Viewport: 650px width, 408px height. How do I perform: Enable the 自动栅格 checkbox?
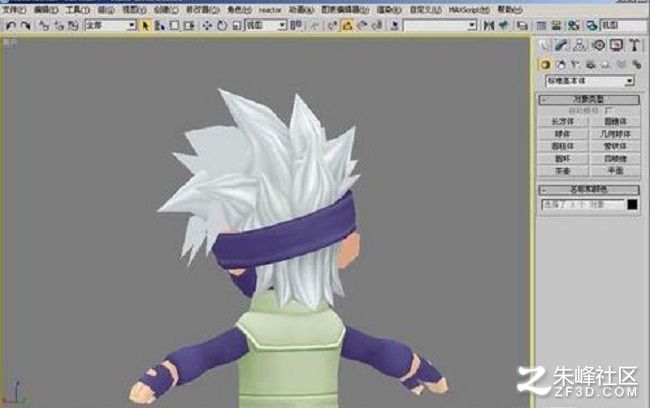[x=608, y=111]
